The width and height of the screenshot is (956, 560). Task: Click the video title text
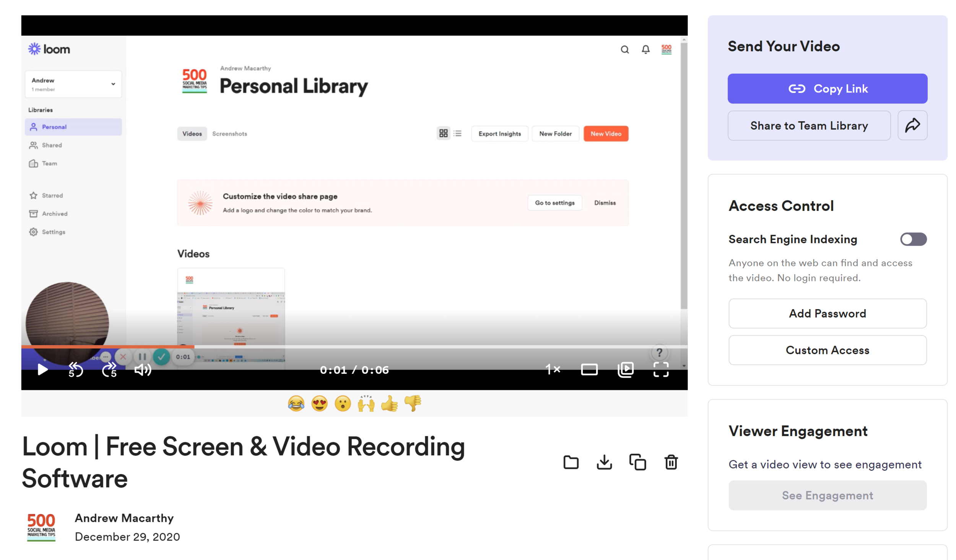[x=243, y=462]
